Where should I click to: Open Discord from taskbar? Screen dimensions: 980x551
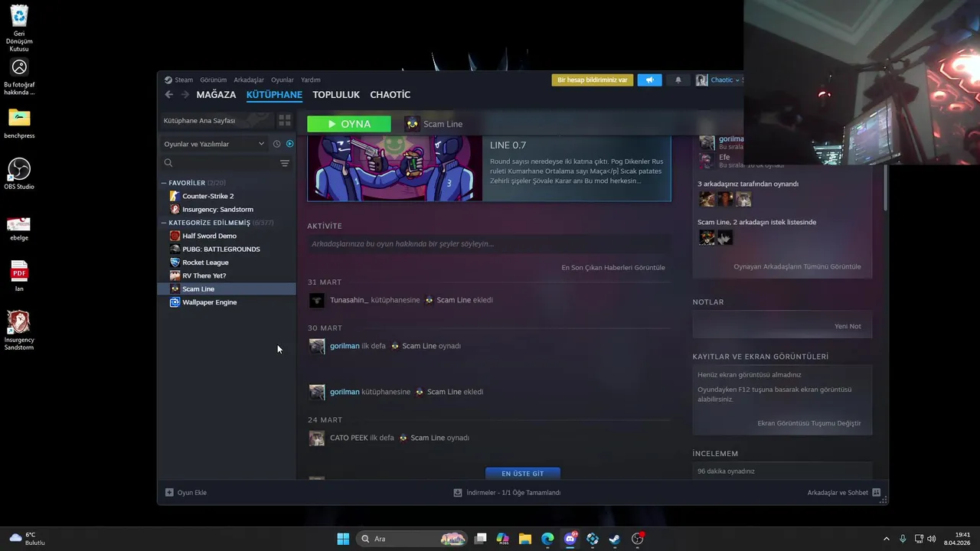click(570, 539)
